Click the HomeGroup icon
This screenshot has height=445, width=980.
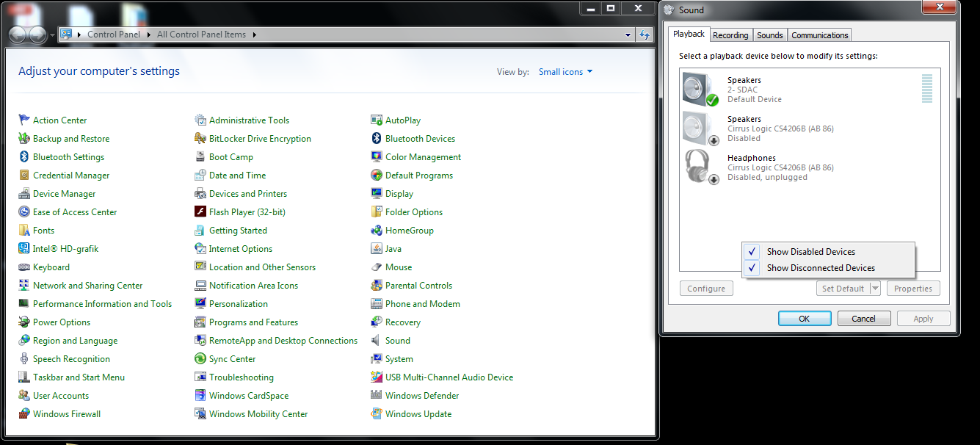pos(377,231)
